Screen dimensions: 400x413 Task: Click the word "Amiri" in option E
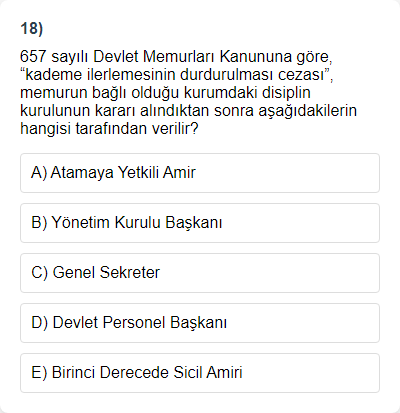point(224,372)
